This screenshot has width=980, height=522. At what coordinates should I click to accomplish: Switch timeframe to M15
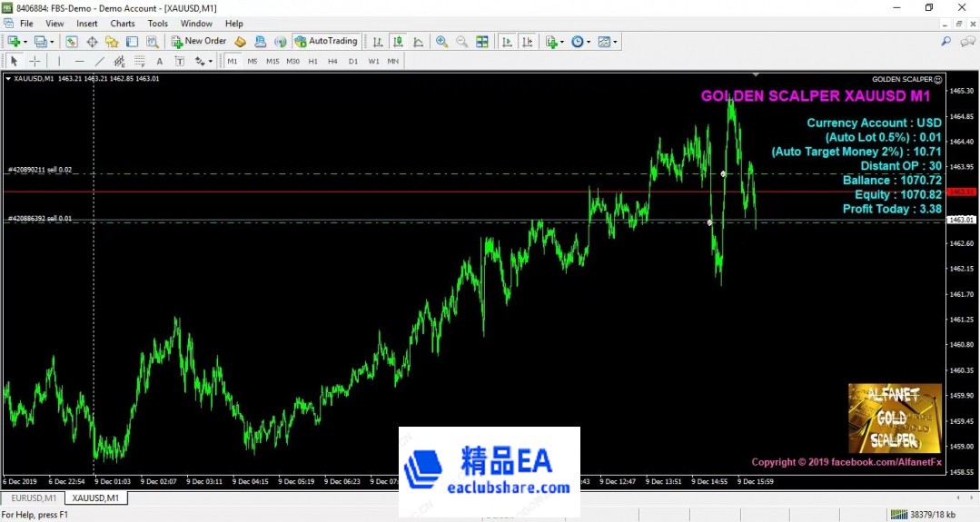point(272,61)
